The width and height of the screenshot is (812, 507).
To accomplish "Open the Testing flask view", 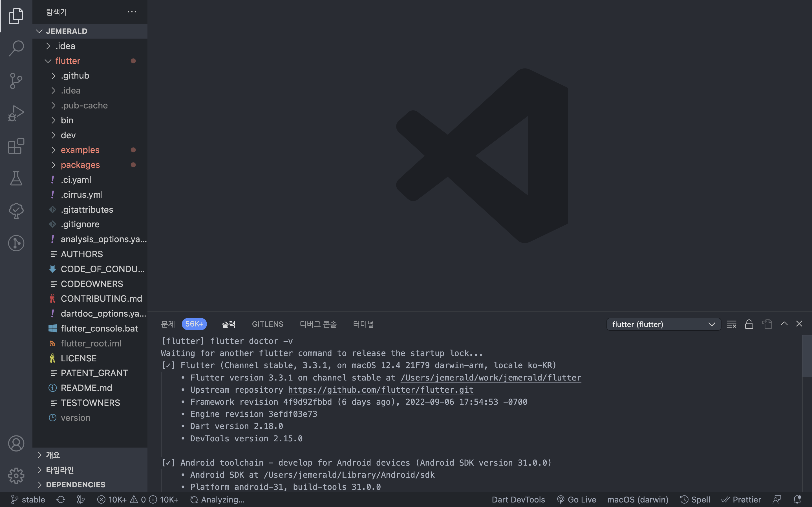I will pyautogui.click(x=16, y=178).
